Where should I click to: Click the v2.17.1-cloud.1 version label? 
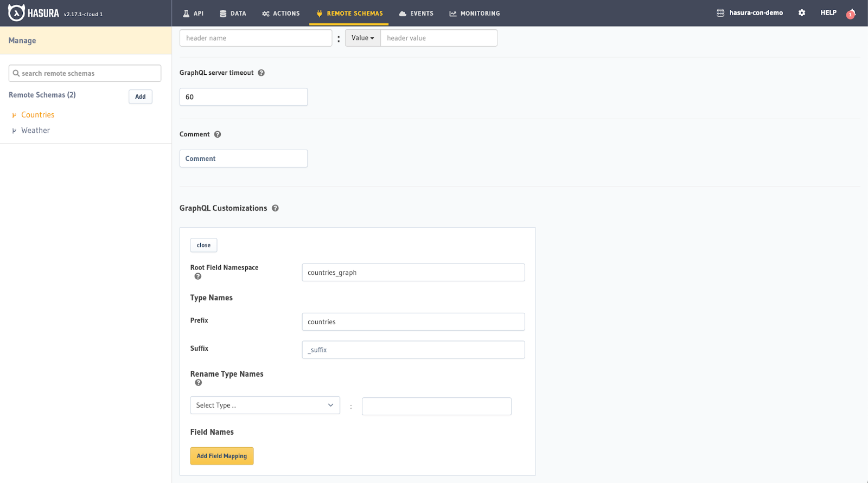click(83, 15)
